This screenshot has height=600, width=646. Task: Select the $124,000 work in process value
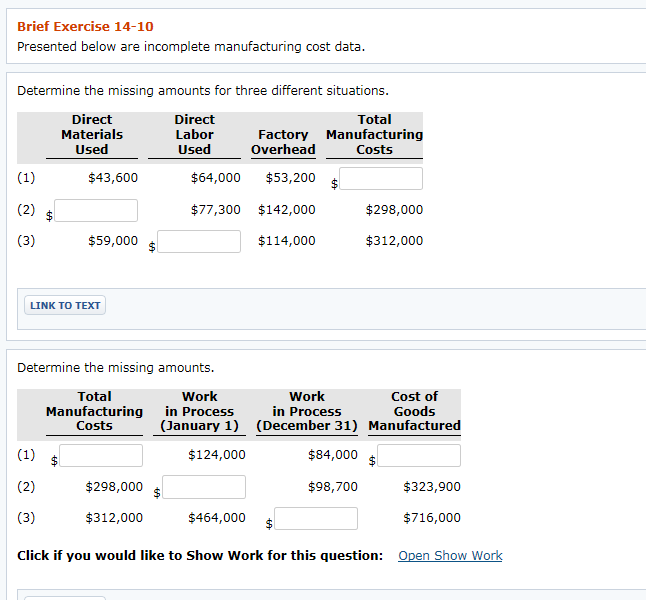tap(217, 455)
